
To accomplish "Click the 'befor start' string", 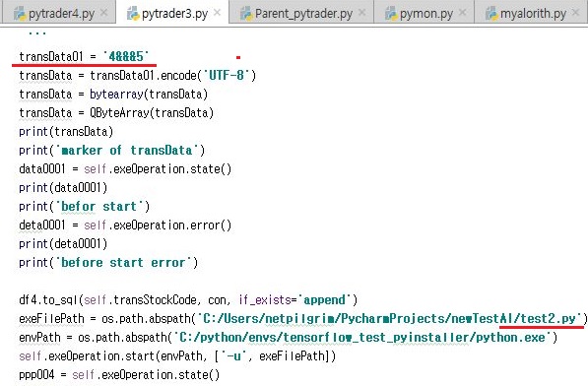I will pyautogui.click(x=99, y=207).
